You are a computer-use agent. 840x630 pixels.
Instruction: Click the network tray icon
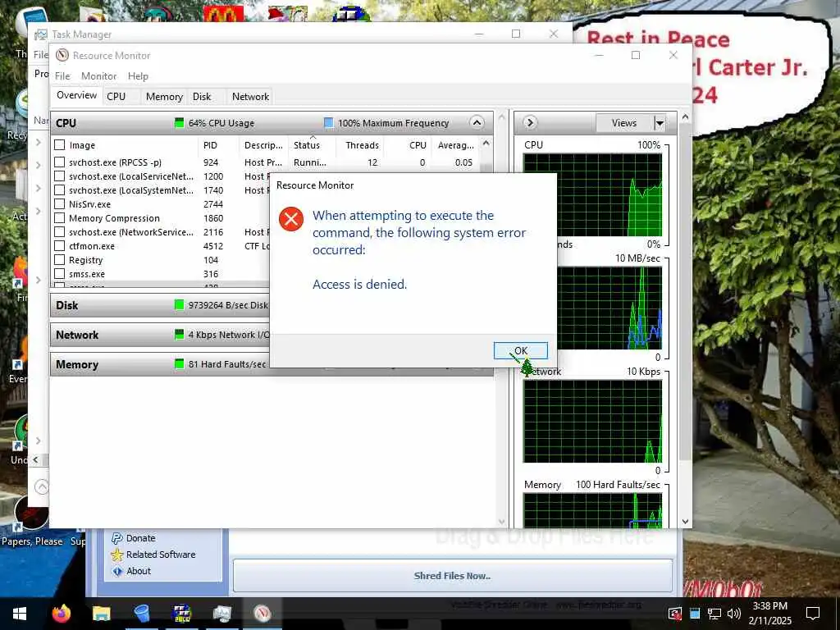tap(714, 614)
